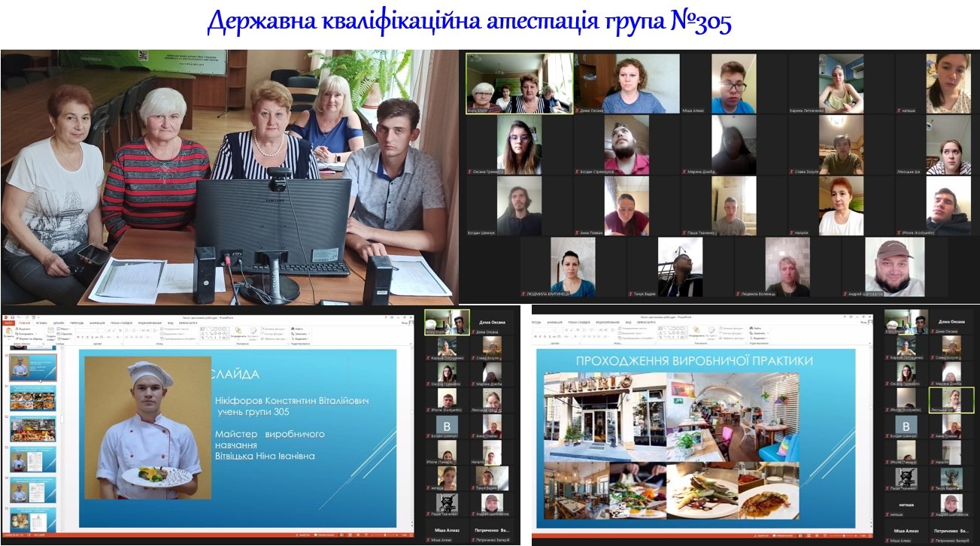Click Дема Оксана tile in gallery view
The image size is (980, 546).
627,83
